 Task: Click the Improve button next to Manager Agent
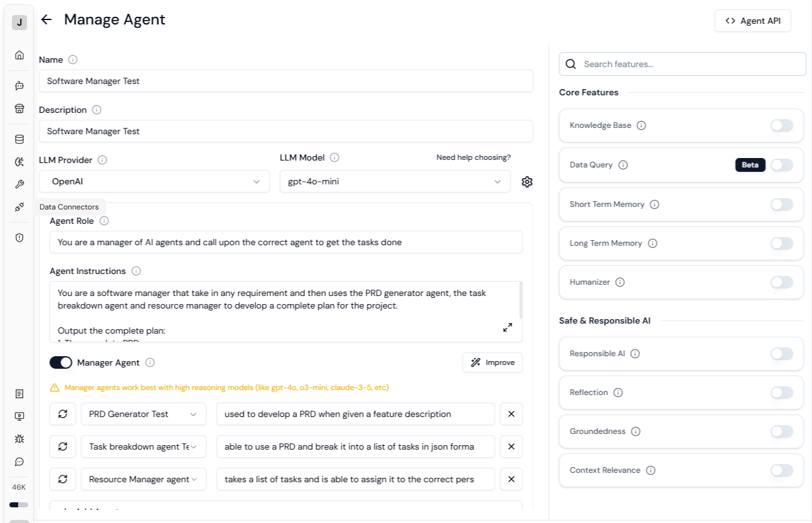[493, 362]
